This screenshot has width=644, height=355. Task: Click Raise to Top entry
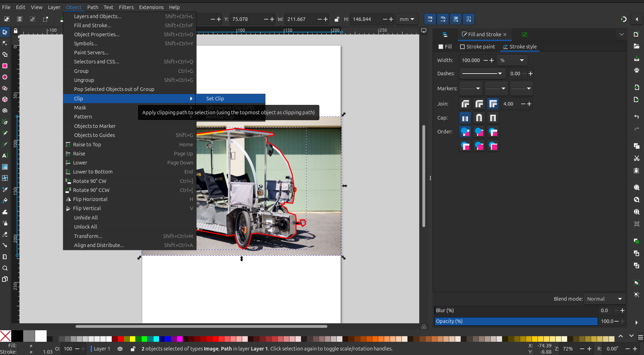(x=130, y=145)
